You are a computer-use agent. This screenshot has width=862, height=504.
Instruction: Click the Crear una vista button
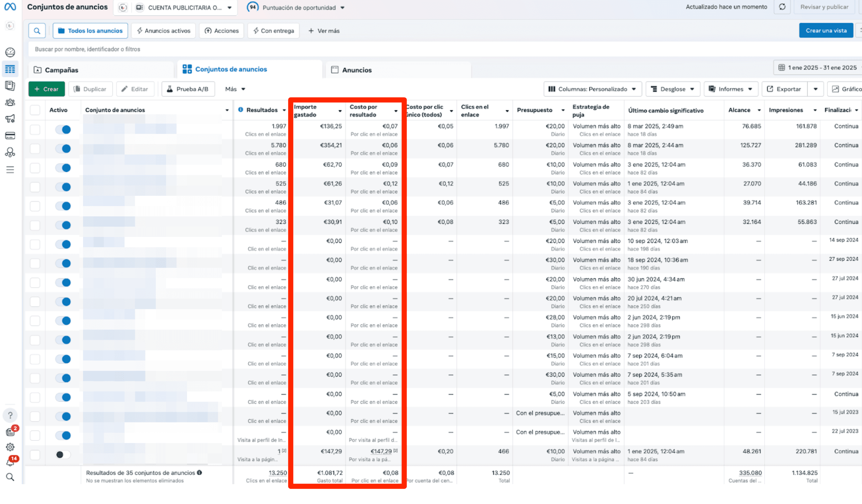click(x=826, y=30)
